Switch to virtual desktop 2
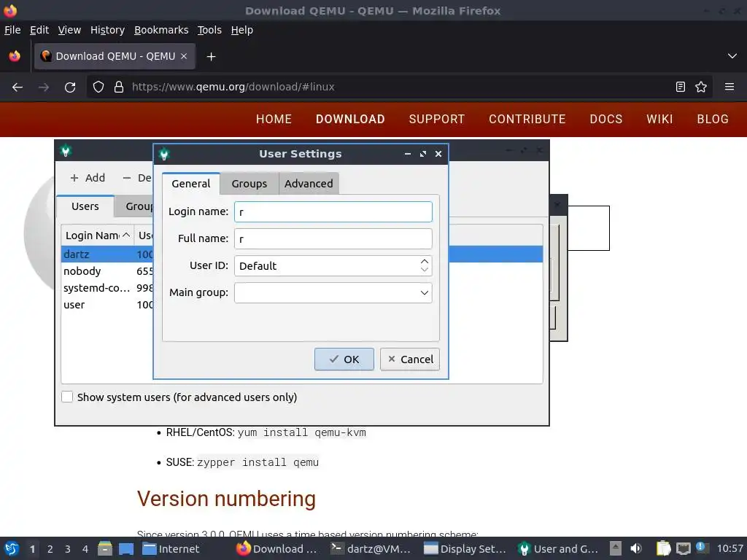This screenshot has height=560, width=747. coord(50,549)
